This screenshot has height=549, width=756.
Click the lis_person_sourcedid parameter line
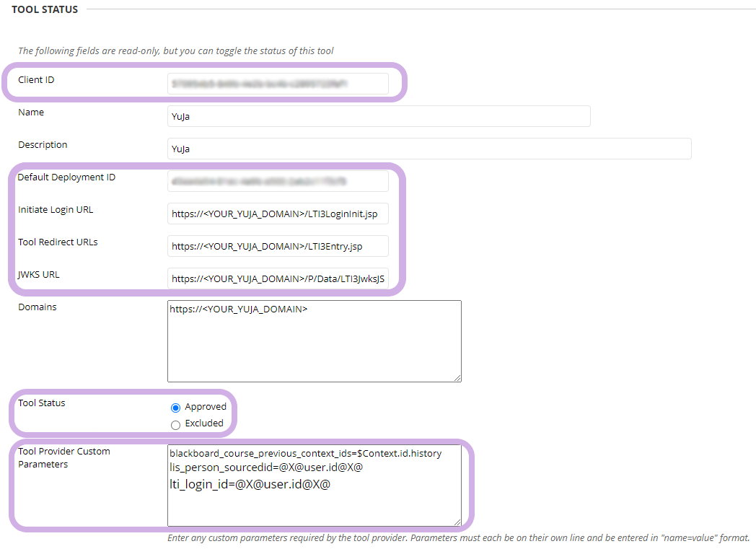(265, 467)
